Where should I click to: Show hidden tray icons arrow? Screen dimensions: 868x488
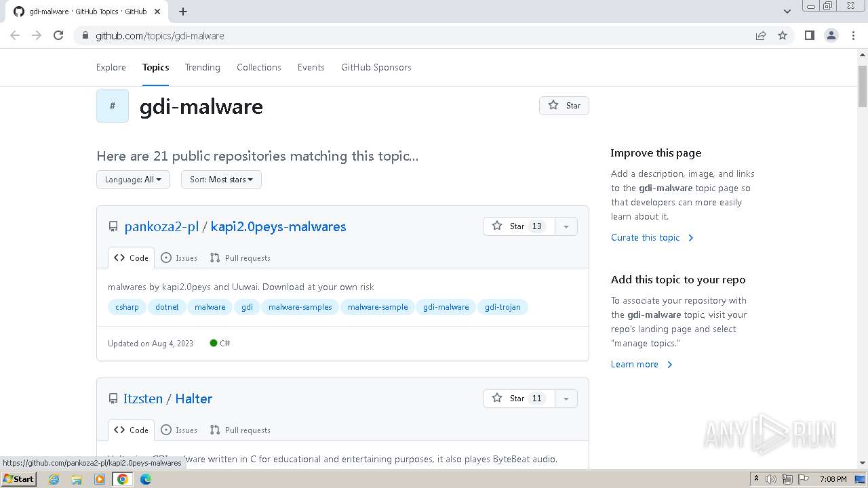(x=756, y=479)
